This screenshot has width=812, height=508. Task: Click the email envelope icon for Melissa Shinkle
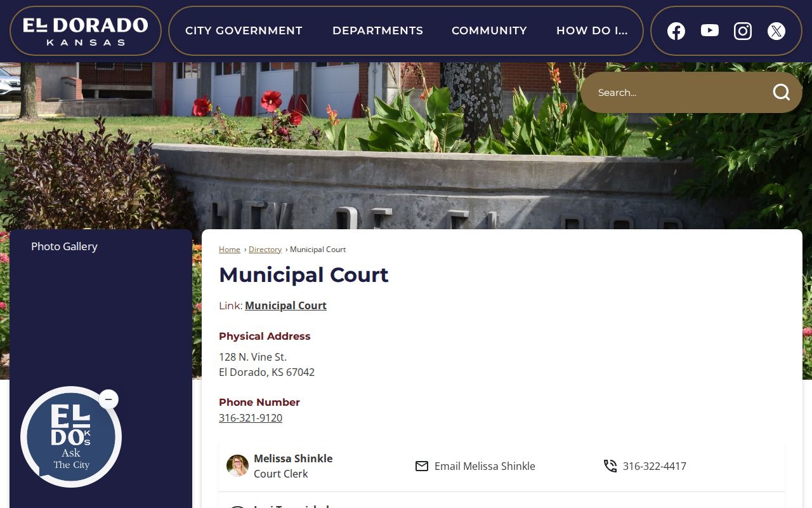click(x=422, y=466)
